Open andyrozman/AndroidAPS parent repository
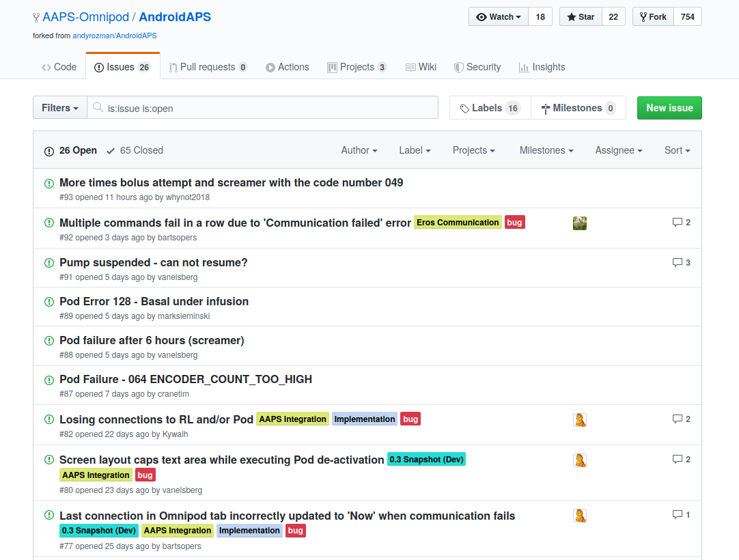Image resolution: width=739 pixels, height=560 pixels. pos(115,36)
